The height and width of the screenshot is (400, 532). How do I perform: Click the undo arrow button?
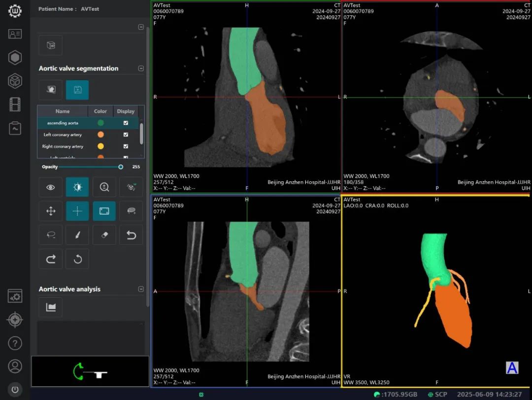(131, 235)
